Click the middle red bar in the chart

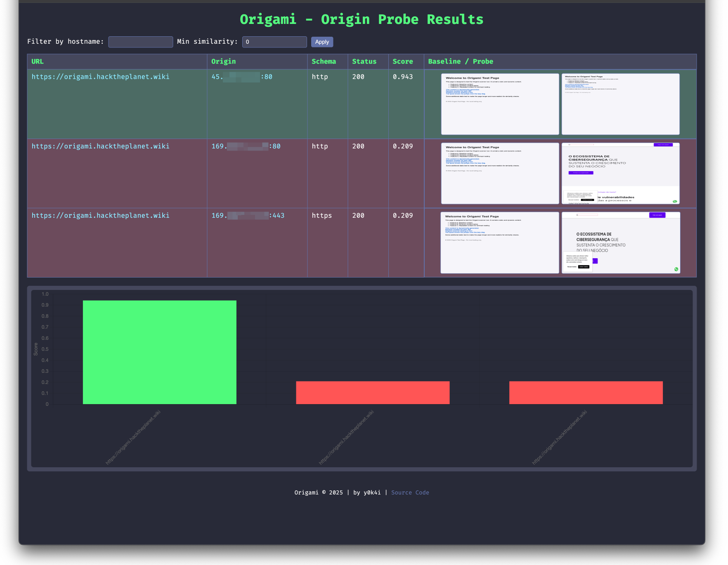tap(373, 393)
